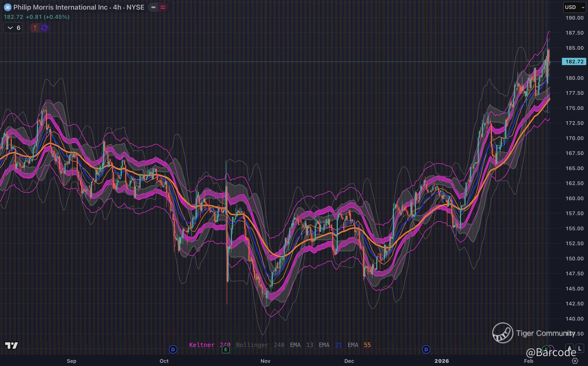
Task: Click the Philip Morris symbol logo
Action: [7, 7]
